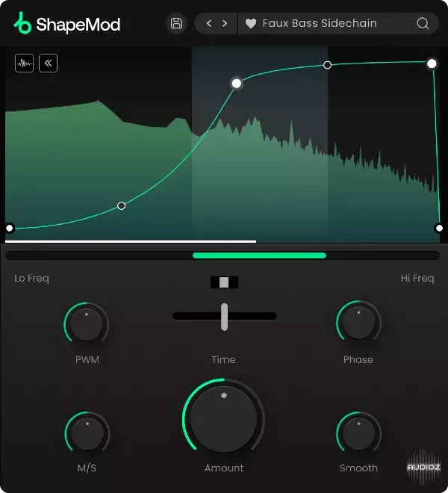The height and width of the screenshot is (493, 448).
Task: Toggle the small switch above Time slider
Action: click(x=224, y=282)
